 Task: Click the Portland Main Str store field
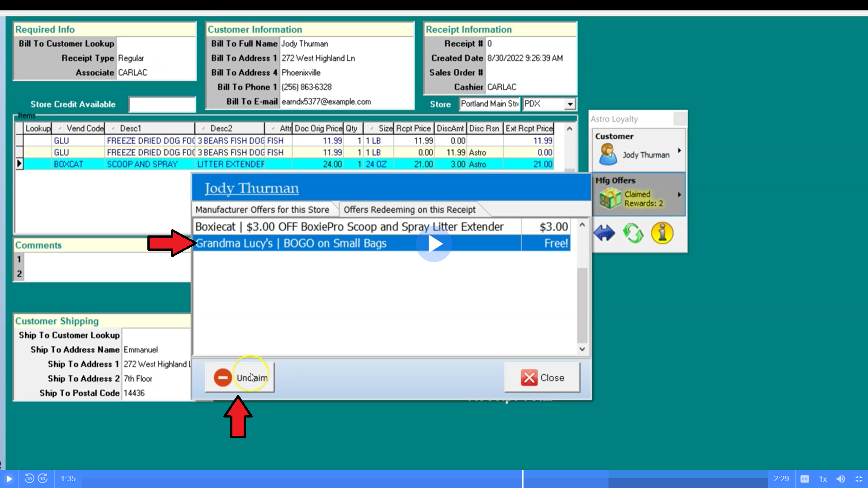click(x=490, y=104)
